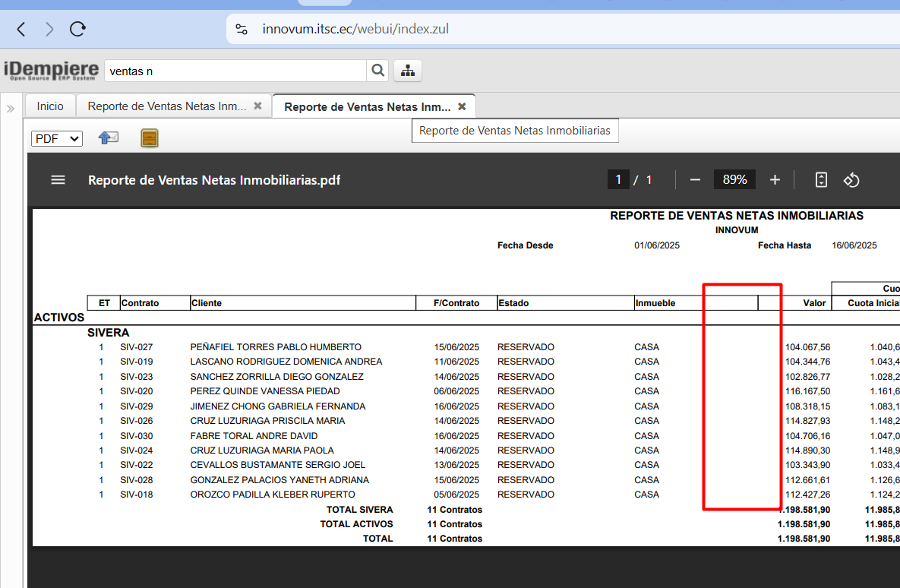
Task: Open the menu tree hierarchy icon
Action: (408, 71)
